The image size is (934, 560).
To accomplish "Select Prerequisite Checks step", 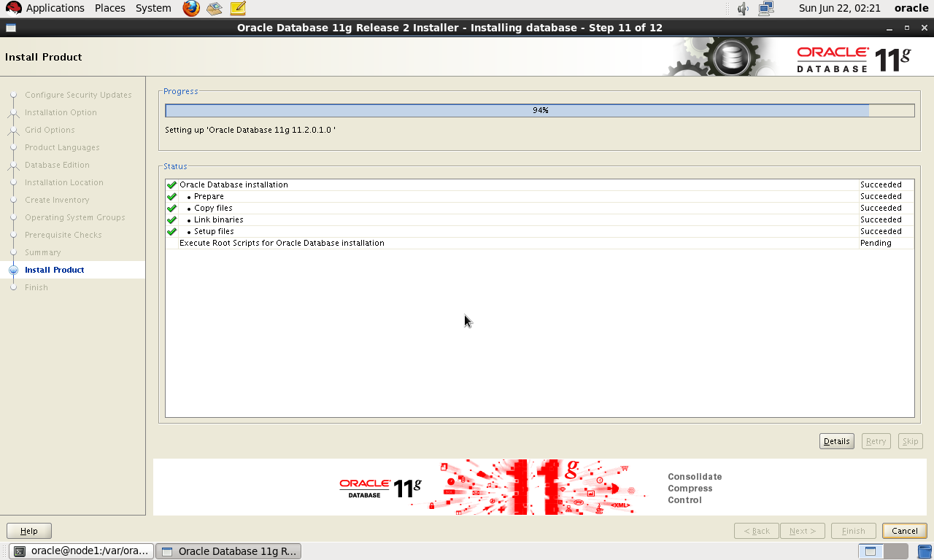I will (63, 235).
